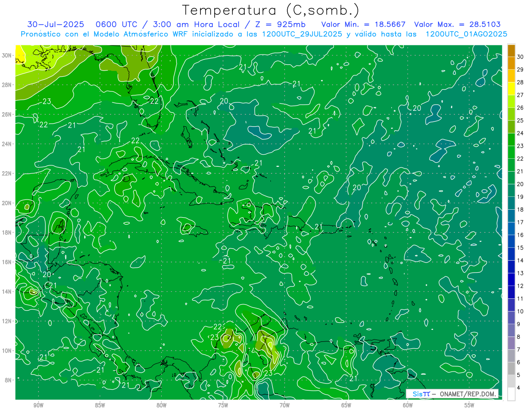532x411 pixels.
Task: Select the brown color bar swatch above 30
Action: pyautogui.click(x=511, y=51)
